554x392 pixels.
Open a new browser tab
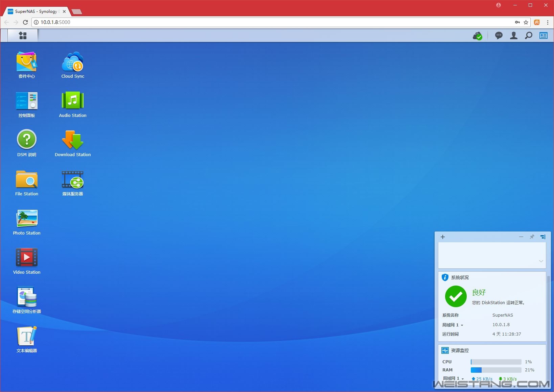[x=77, y=12]
